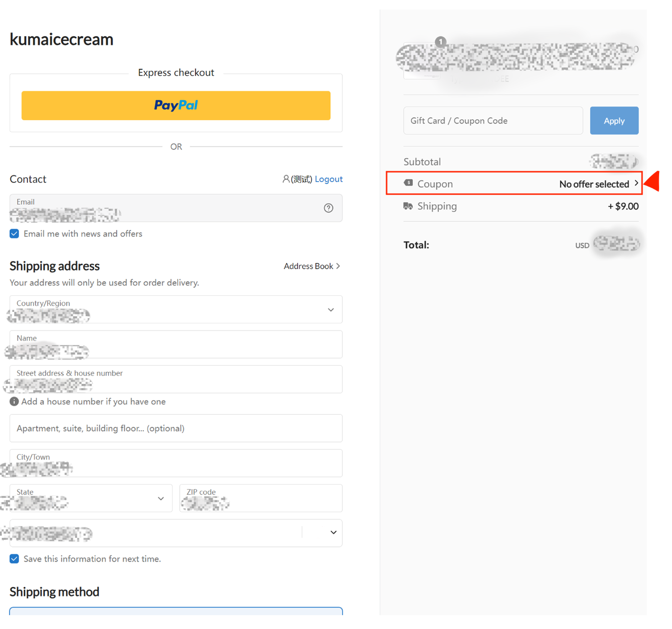This screenshot has width=672, height=629.
Task: Uncheck Save this information for next time
Action: (14, 559)
